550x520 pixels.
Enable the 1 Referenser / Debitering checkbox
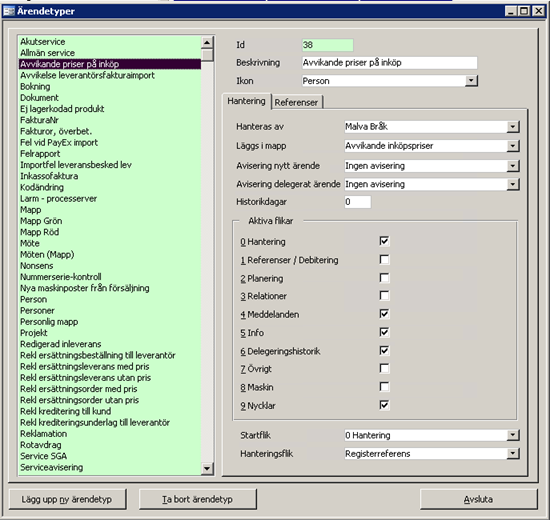point(384,260)
